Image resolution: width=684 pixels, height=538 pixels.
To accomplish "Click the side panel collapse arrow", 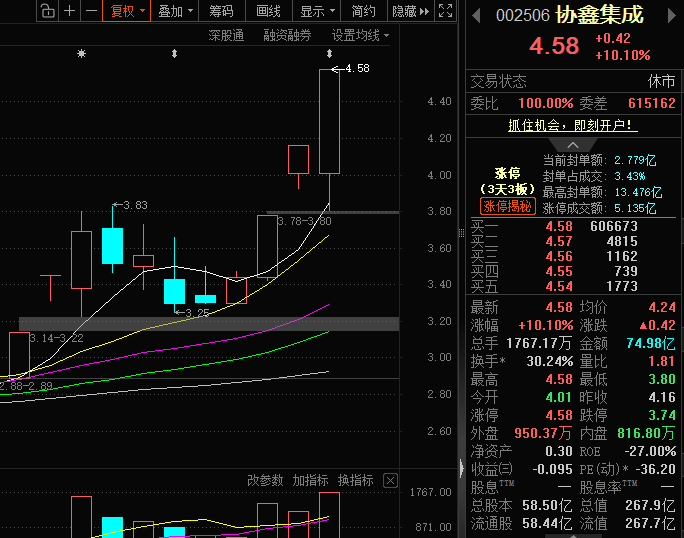I will 462,468.
